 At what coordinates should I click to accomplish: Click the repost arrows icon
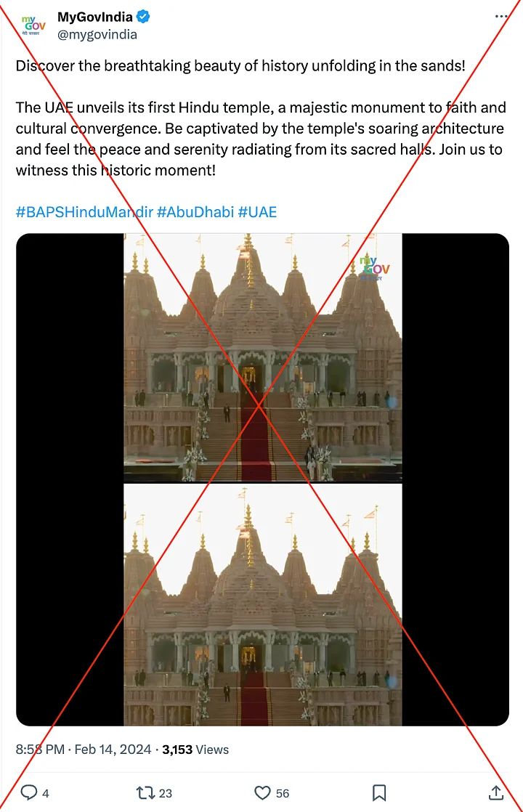144,793
